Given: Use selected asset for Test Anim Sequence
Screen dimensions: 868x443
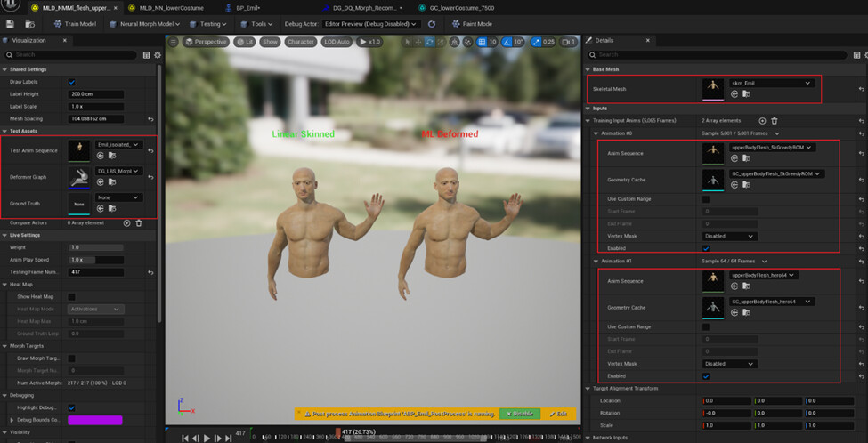Looking at the screenshot, I should click(101, 156).
